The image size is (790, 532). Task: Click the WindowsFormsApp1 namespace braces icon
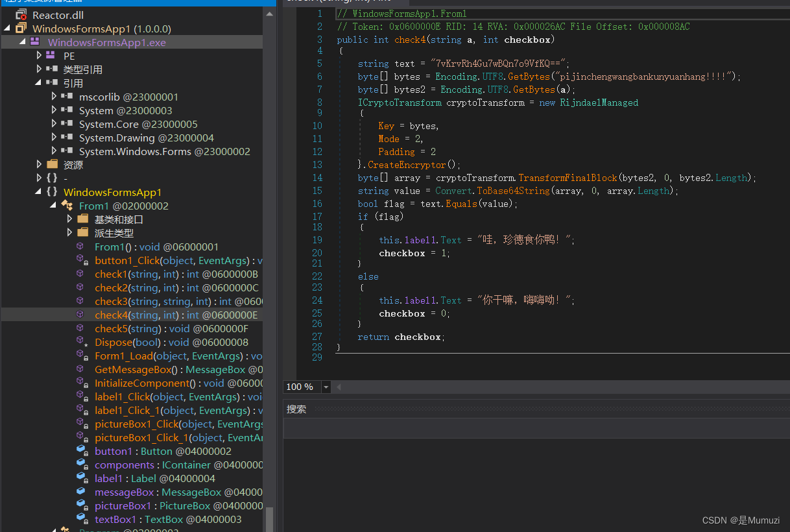click(x=52, y=192)
